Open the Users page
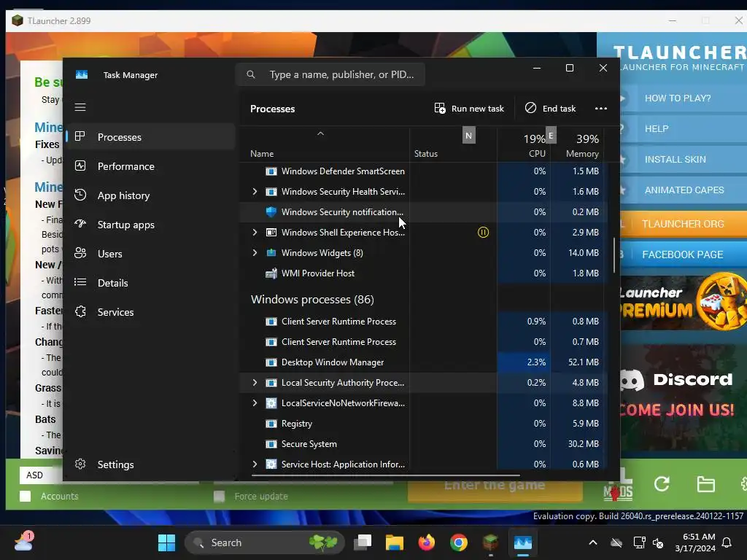747x560 pixels. (x=151, y=254)
